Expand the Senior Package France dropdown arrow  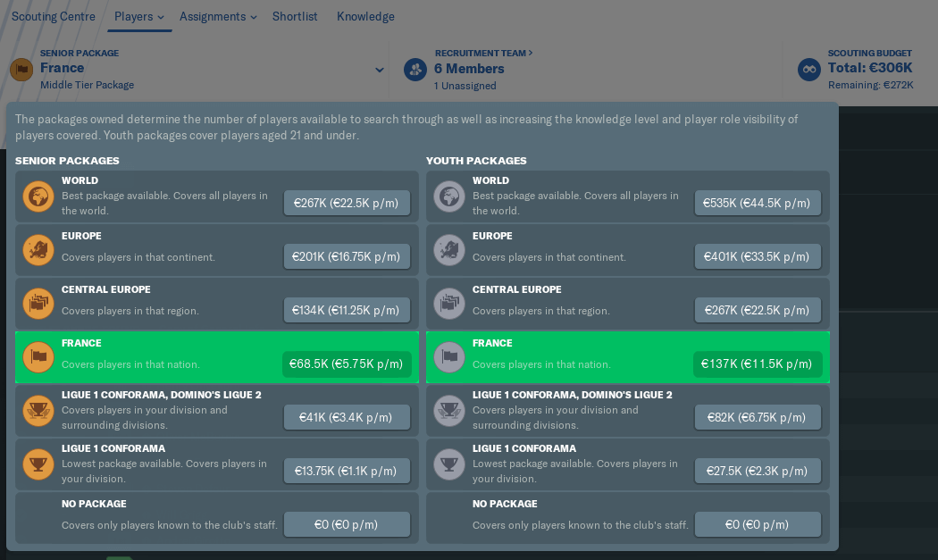380,70
